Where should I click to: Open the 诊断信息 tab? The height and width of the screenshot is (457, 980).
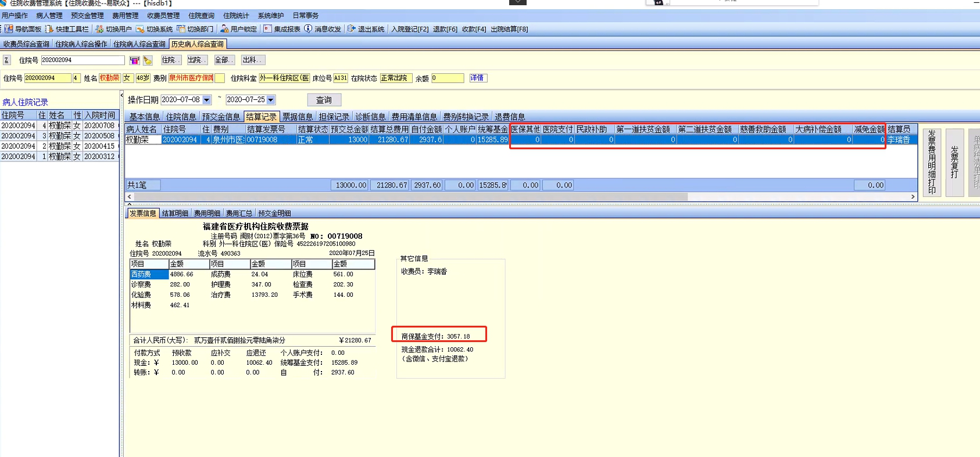[370, 117]
